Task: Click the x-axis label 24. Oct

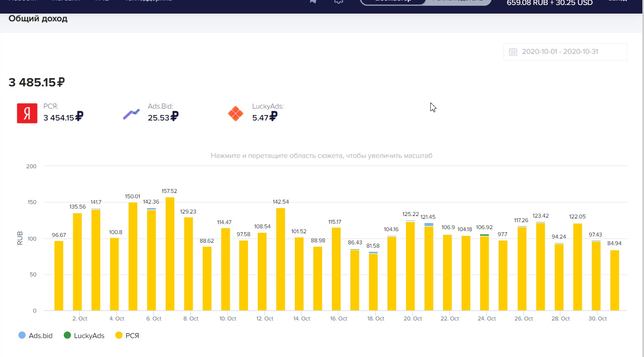Action: [487, 319]
